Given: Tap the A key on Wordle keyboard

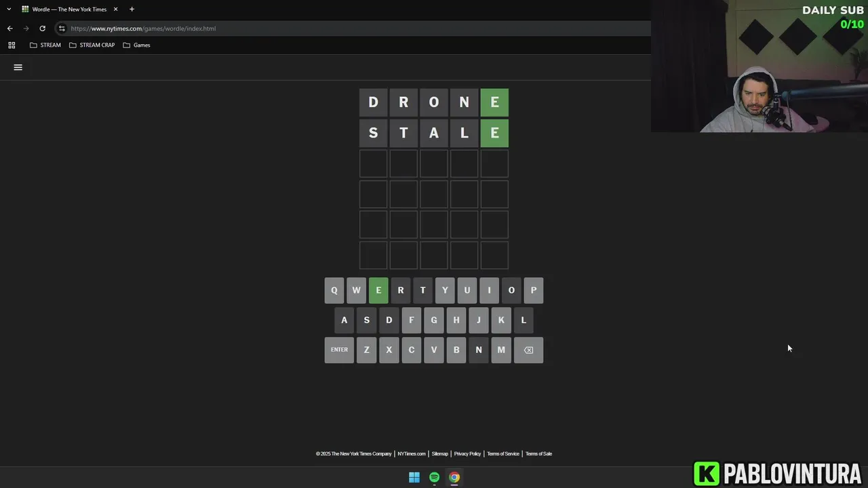Looking at the screenshot, I should 344,320.
